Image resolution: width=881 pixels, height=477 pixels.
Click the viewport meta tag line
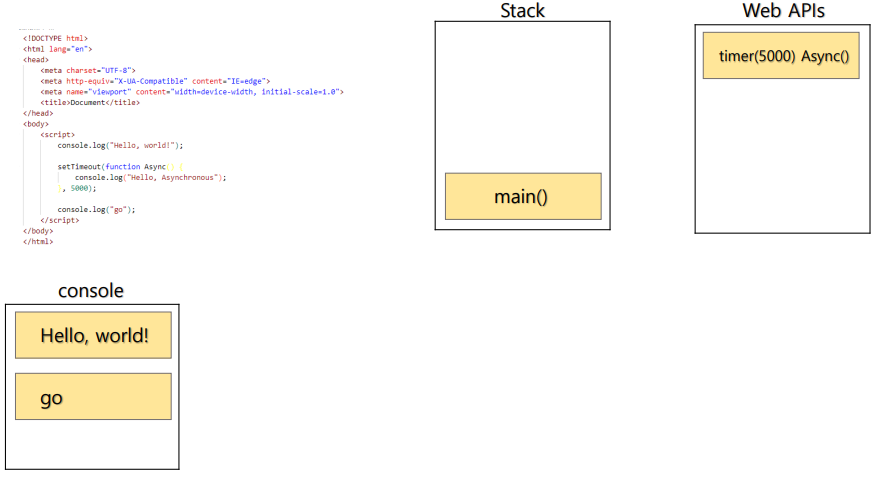pyautogui.click(x=192, y=92)
